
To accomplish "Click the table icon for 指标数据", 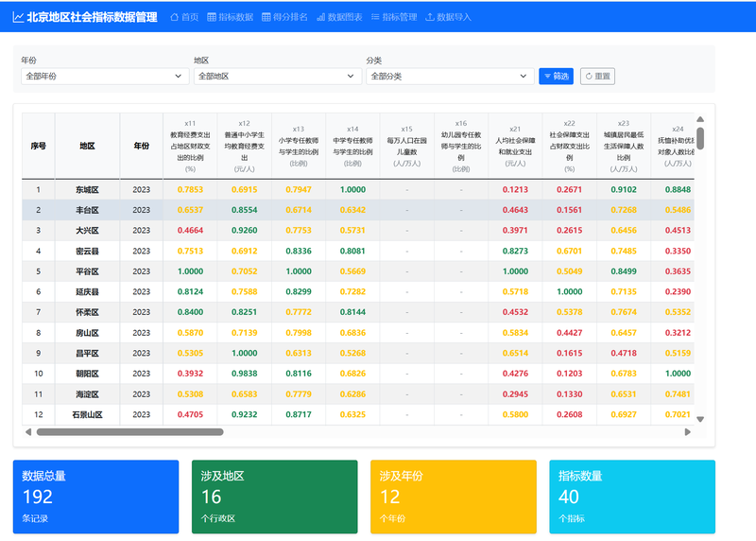I will pos(211,17).
